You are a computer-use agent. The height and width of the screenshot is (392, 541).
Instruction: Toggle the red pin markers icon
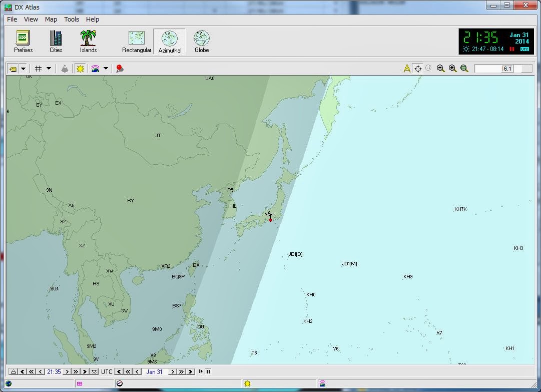pos(120,69)
